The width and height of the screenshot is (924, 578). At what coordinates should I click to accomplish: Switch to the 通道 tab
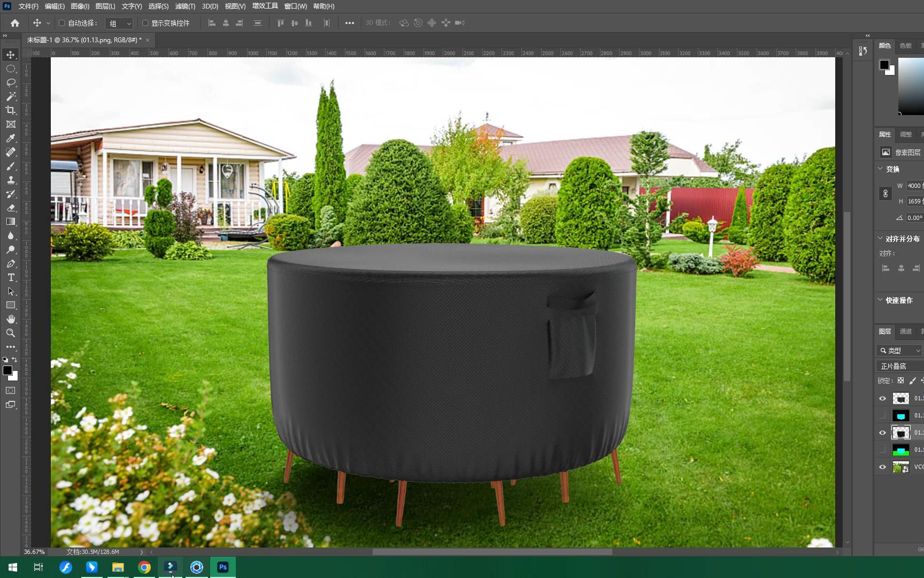(x=905, y=331)
